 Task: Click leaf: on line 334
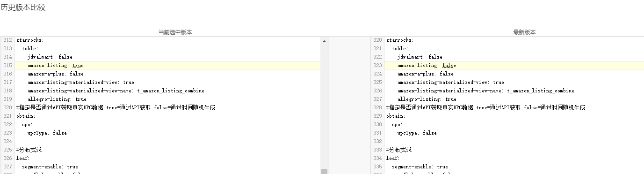393,158
